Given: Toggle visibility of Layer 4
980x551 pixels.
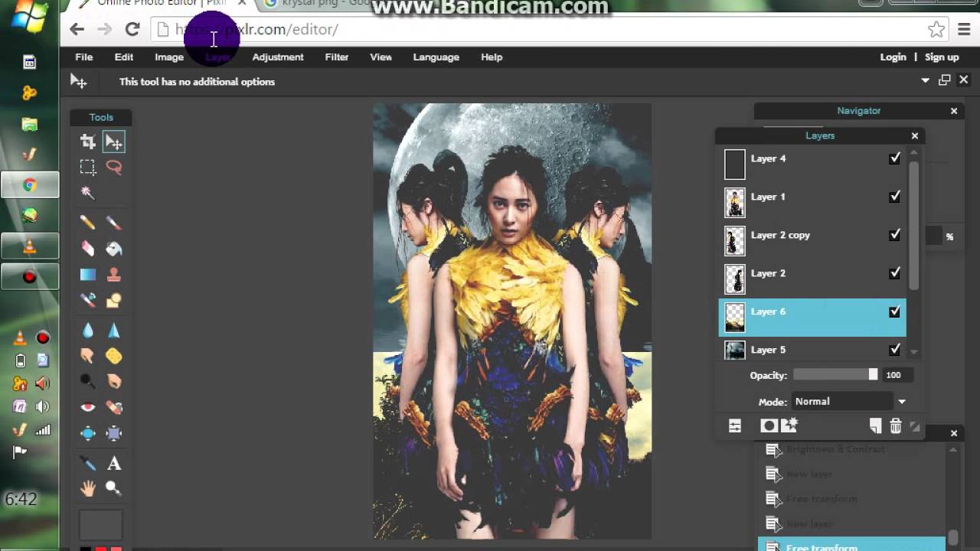Looking at the screenshot, I should click(x=894, y=158).
